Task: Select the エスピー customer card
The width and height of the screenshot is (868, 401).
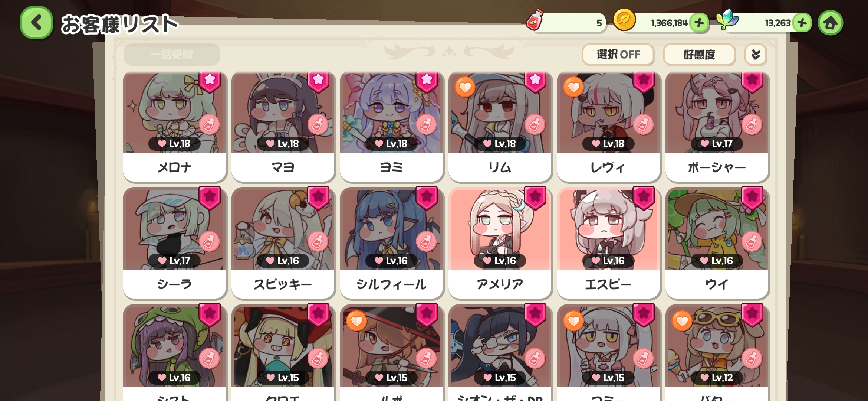Action: 608,243
